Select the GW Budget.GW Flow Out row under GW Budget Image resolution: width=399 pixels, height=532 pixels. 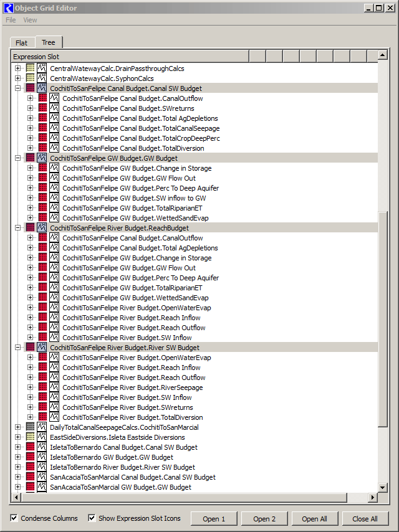click(129, 178)
